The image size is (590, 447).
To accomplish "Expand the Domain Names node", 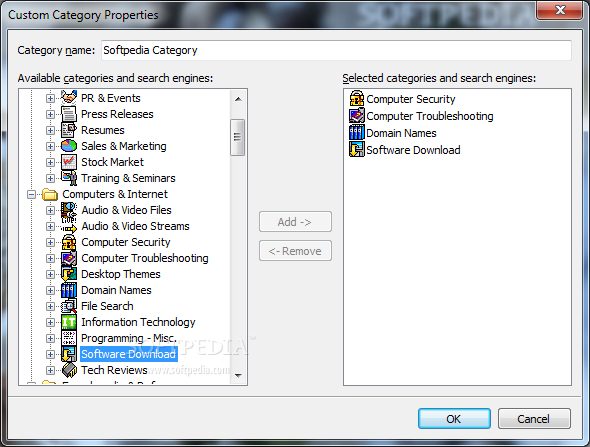I will tap(50, 290).
